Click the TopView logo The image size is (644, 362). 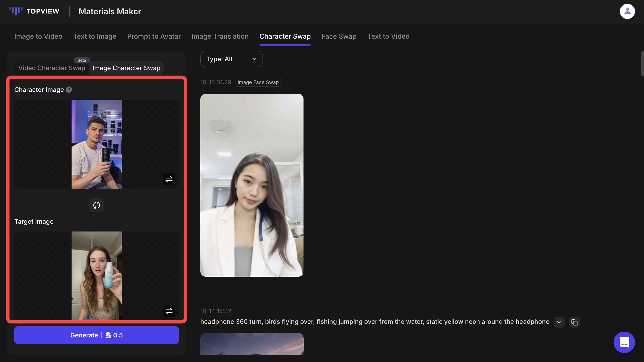34,11
